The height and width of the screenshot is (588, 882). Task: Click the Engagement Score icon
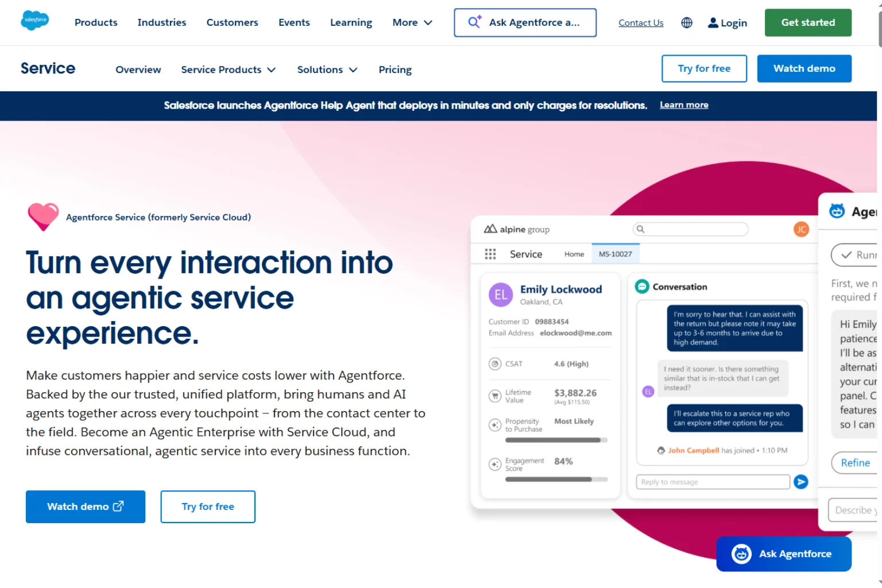coord(494,464)
